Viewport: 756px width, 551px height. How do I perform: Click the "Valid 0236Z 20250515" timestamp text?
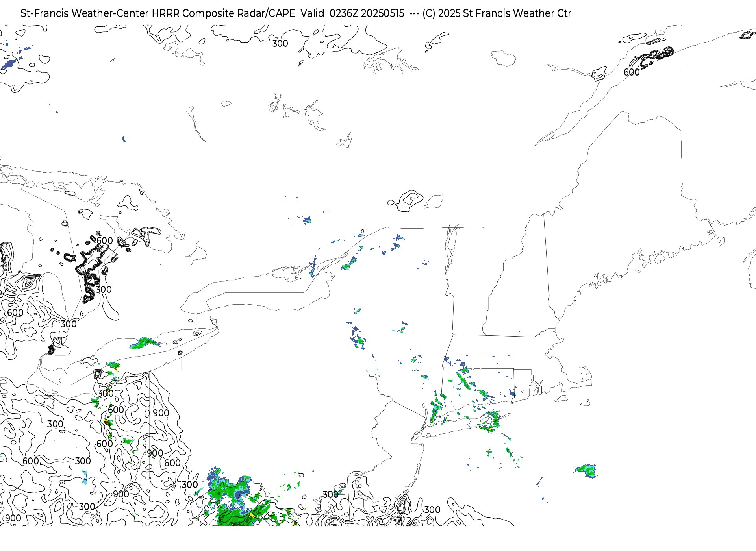[x=352, y=13]
